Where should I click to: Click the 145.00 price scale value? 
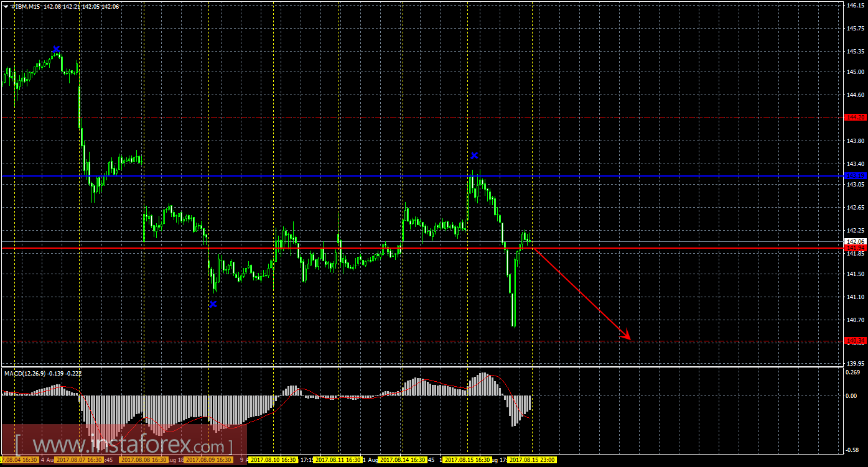855,72
